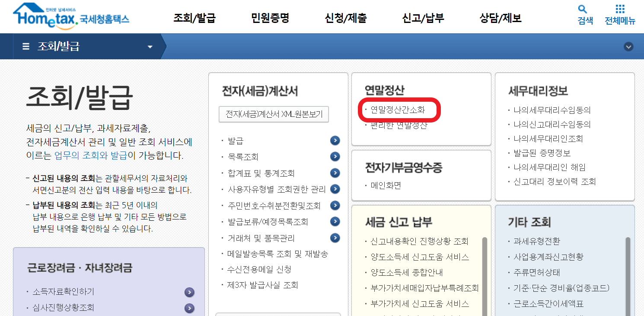This screenshot has width=644, height=316.
Task: Open the 신청/제출 top menu
Action: [x=346, y=18]
